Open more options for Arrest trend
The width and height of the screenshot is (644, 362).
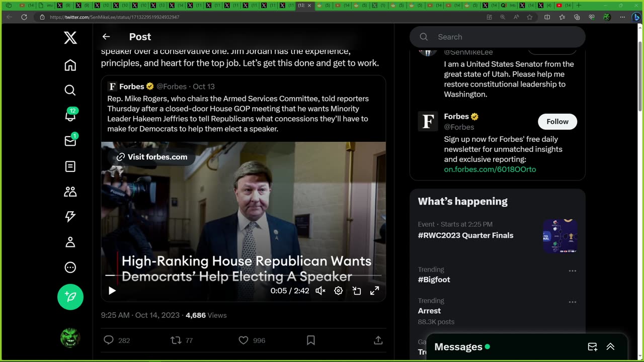(572, 302)
